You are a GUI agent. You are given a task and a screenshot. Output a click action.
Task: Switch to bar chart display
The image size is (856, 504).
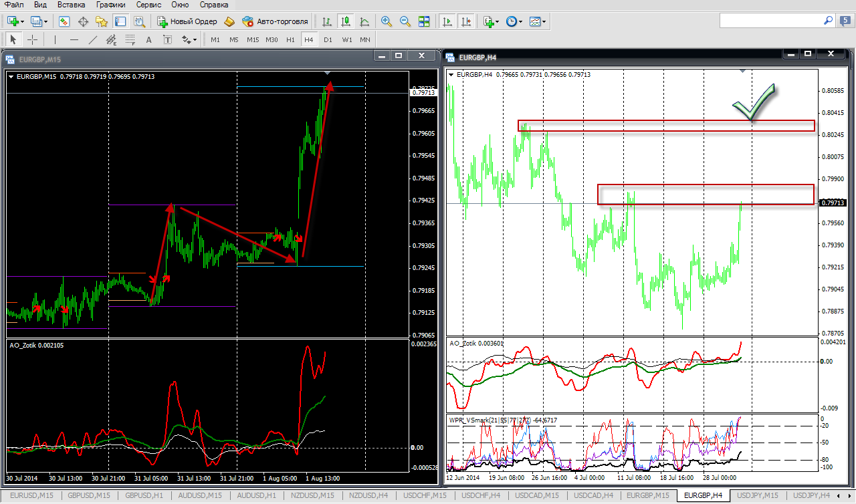pos(327,21)
